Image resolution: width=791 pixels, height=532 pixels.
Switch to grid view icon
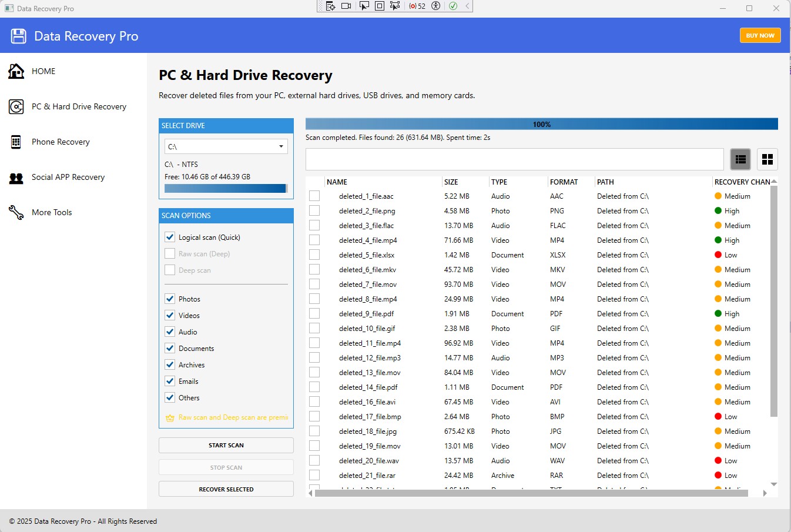767,159
